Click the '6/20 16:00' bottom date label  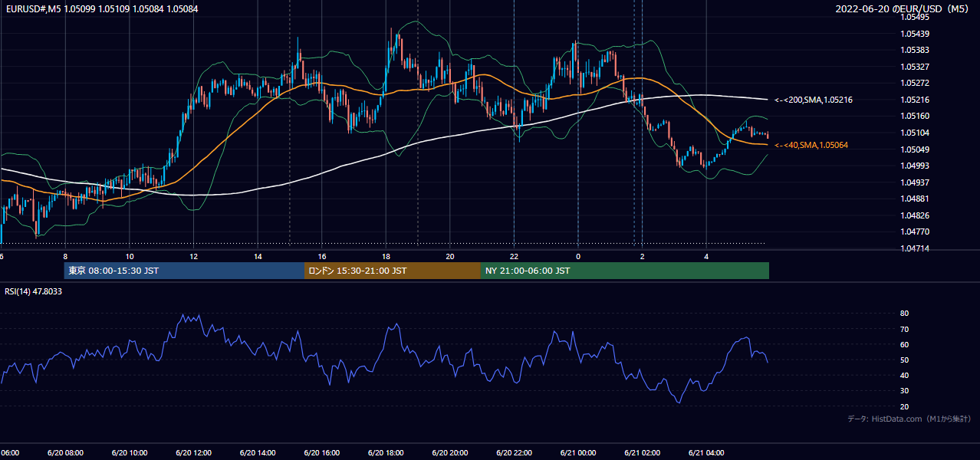[x=321, y=453]
